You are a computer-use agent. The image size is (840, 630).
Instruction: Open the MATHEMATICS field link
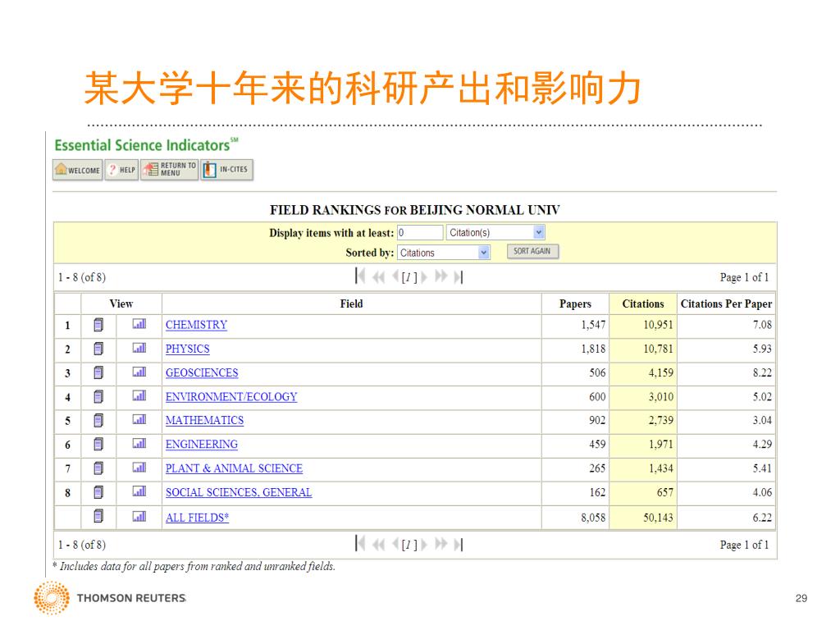(x=204, y=420)
